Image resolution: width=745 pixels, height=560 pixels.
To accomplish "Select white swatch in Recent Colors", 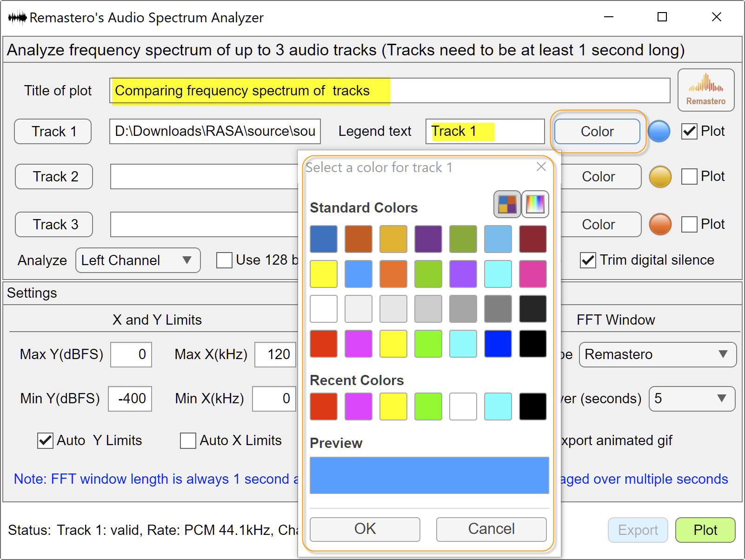I will click(463, 407).
